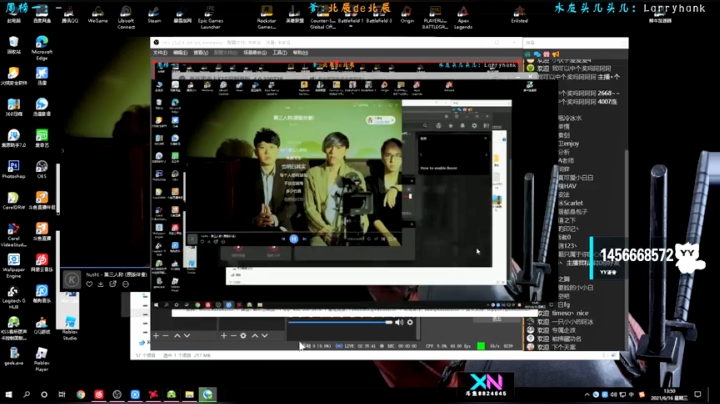Launch OBS from the desktop shortcut
720x404 pixels.
click(41, 168)
